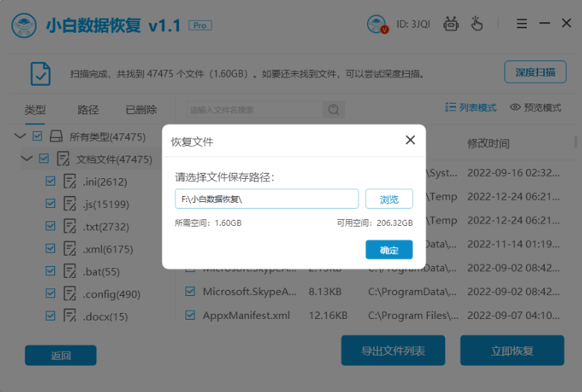
Task: Toggle the 所有类型(47475) checkbox
Action: (38, 136)
